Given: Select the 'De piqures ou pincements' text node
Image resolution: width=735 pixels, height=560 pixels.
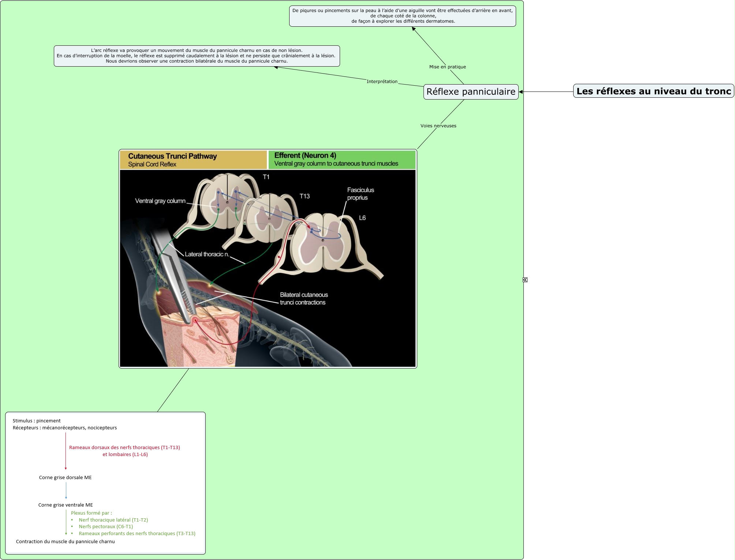Looking at the screenshot, I should [x=402, y=16].
